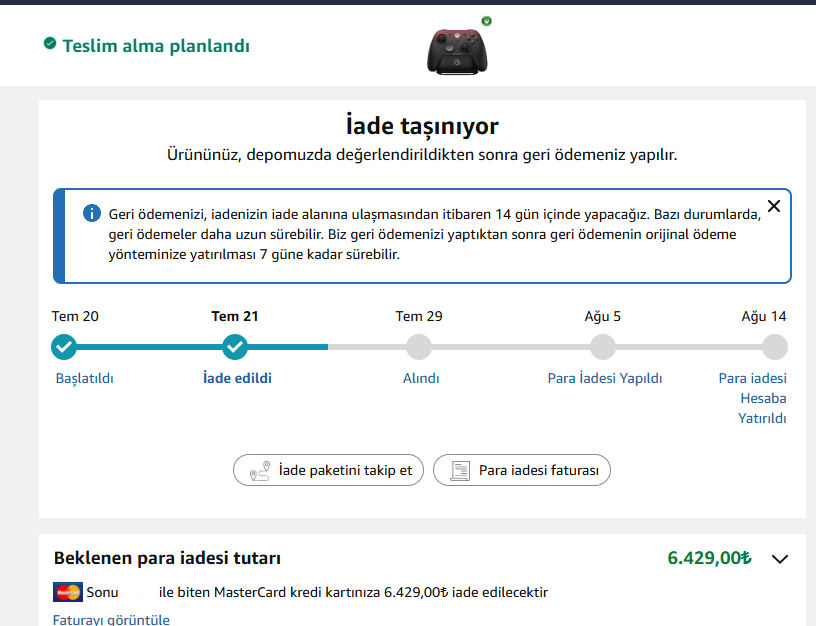
Task: Click the receipt icon on Para iadesi faturası
Action: tap(460, 470)
